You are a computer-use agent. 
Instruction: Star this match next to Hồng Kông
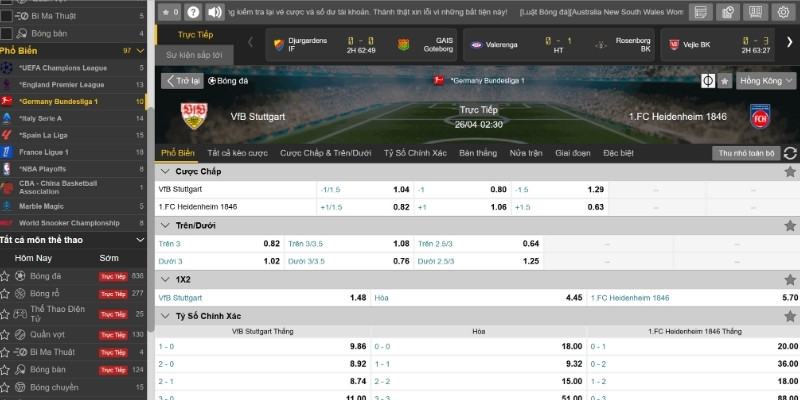pos(724,81)
